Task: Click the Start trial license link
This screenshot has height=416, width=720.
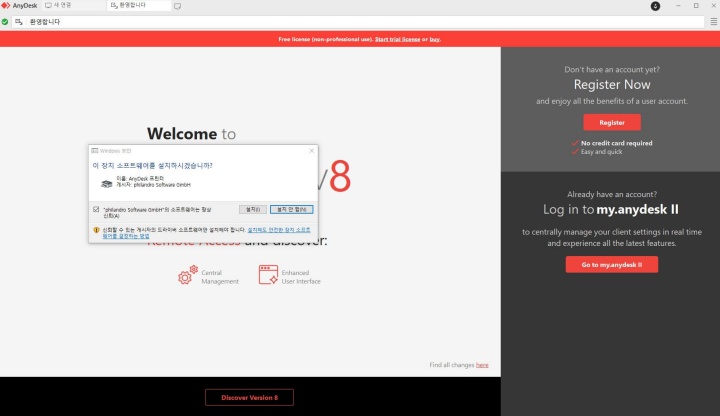Action: 397,39
